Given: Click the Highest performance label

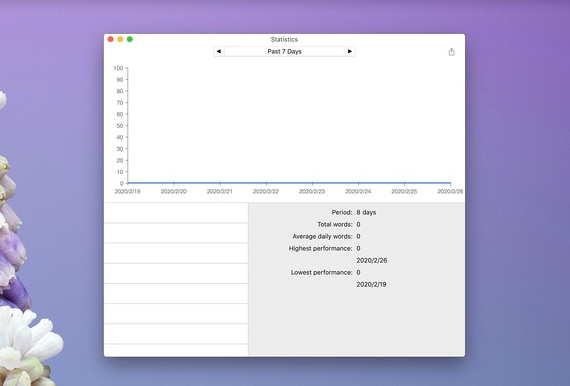Looking at the screenshot, I should [320, 248].
